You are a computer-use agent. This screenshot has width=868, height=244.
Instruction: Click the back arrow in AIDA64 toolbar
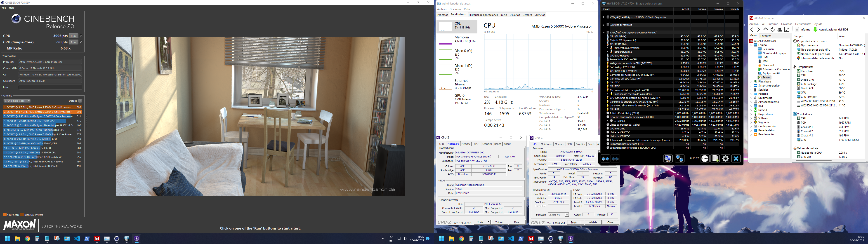click(x=752, y=30)
